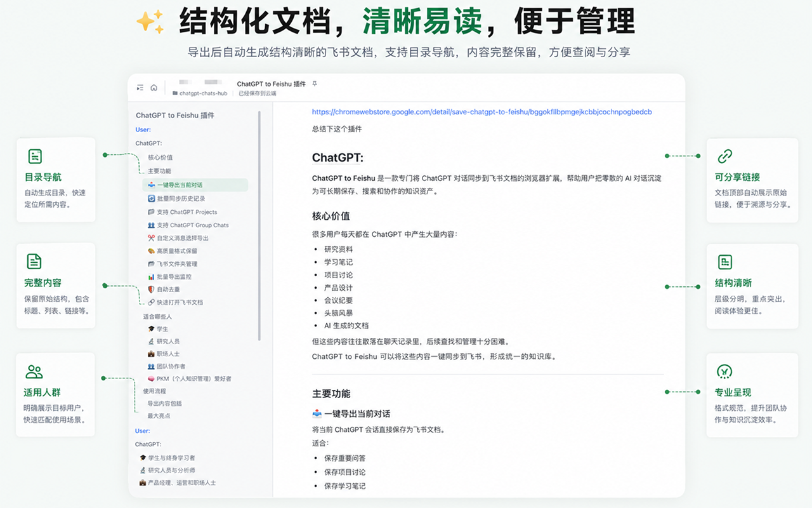Image resolution: width=812 pixels, height=508 pixels.
Task: Click the 目录导航 card icon
Action: tap(35, 156)
